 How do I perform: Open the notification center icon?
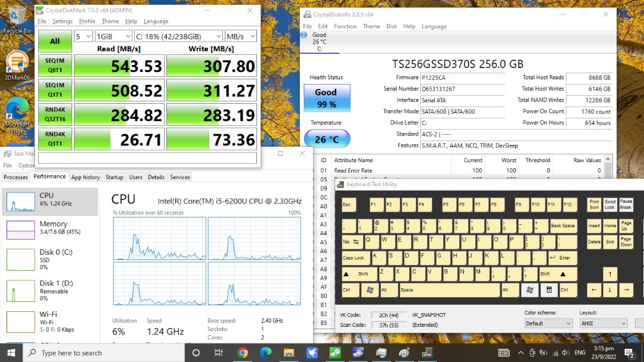coord(629,352)
